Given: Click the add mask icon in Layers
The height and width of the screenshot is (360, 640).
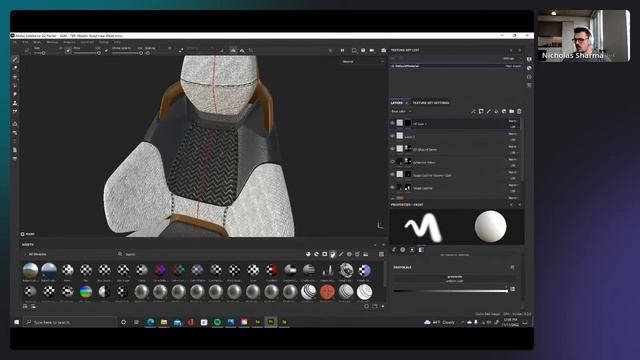Looking at the screenshot, I should (x=481, y=111).
